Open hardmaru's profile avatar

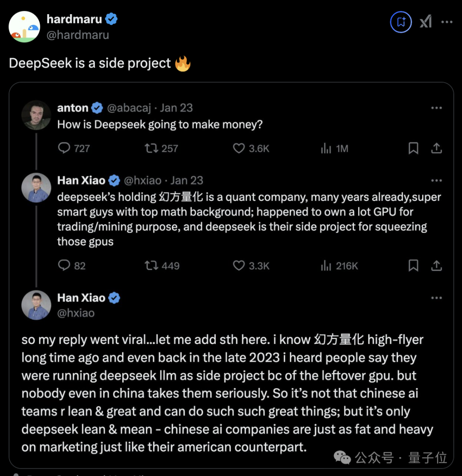click(x=24, y=27)
